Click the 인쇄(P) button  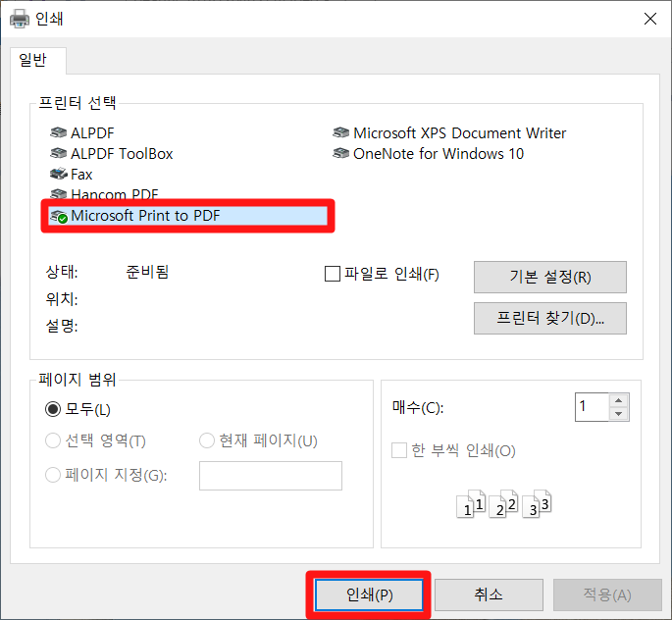[x=369, y=594]
